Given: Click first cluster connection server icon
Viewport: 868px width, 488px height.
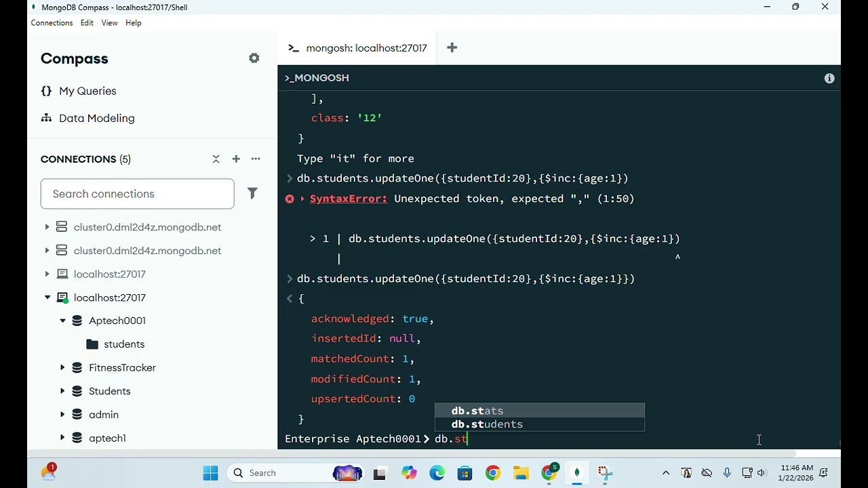Looking at the screenshot, I should tap(62, 227).
